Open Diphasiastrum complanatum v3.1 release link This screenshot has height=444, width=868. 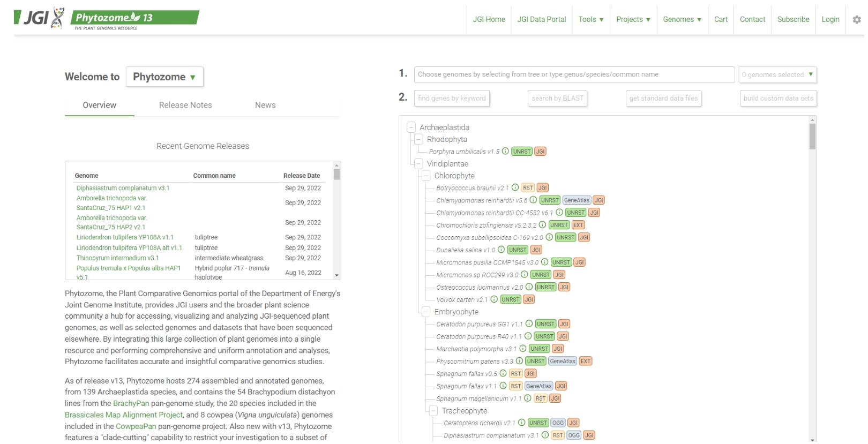123,188
